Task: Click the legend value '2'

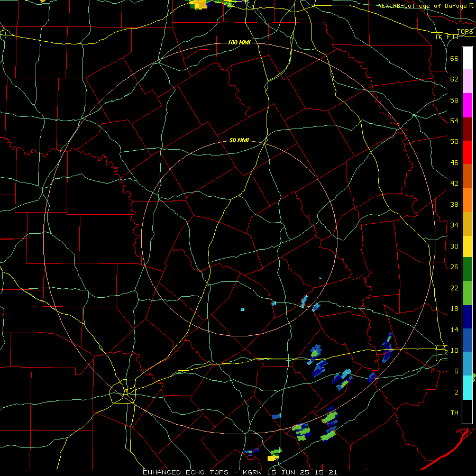Action: tap(456, 392)
